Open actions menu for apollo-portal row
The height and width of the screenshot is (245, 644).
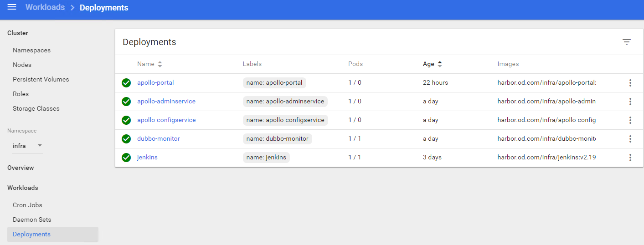[x=630, y=83]
